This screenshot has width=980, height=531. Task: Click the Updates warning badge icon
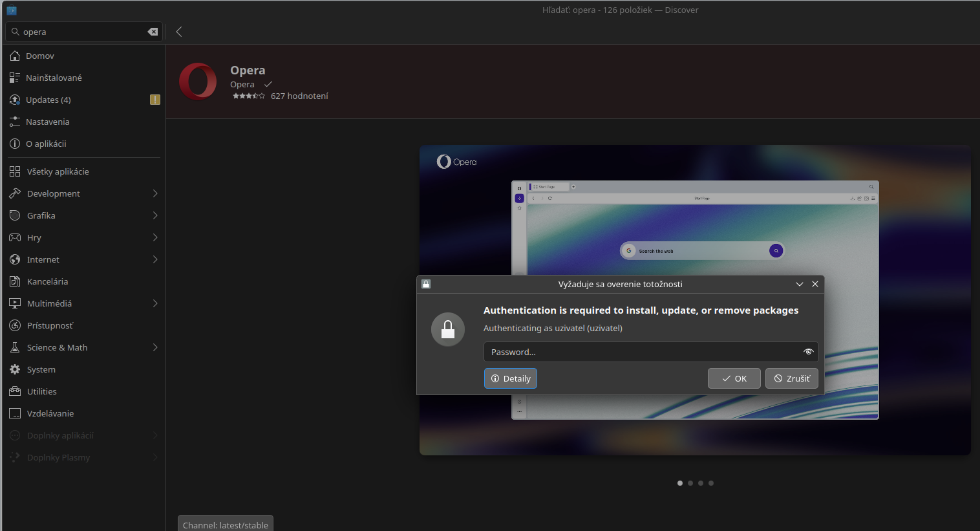pyautogui.click(x=155, y=100)
